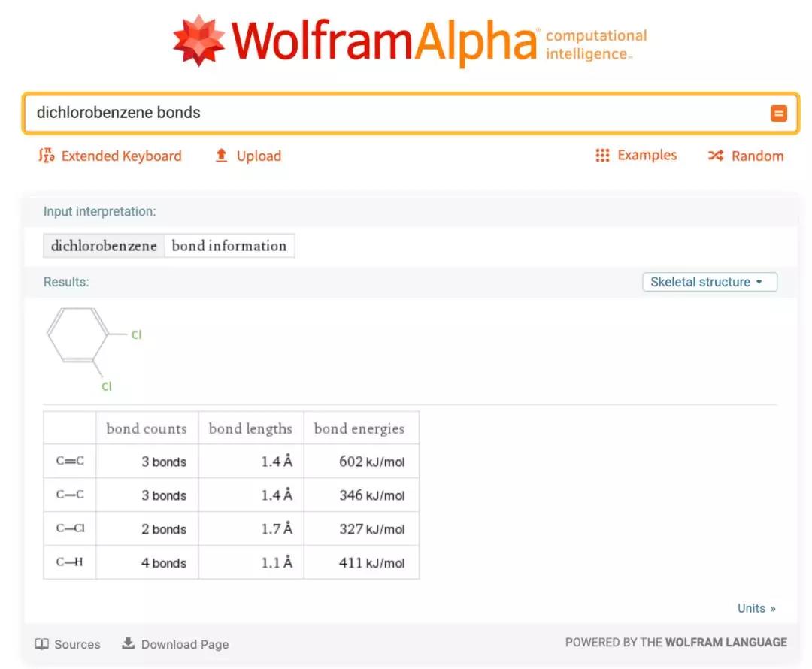Image resolution: width=812 pixels, height=669 pixels.
Task: Click the 602 kJ/mol energy value
Action: [x=372, y=462]
